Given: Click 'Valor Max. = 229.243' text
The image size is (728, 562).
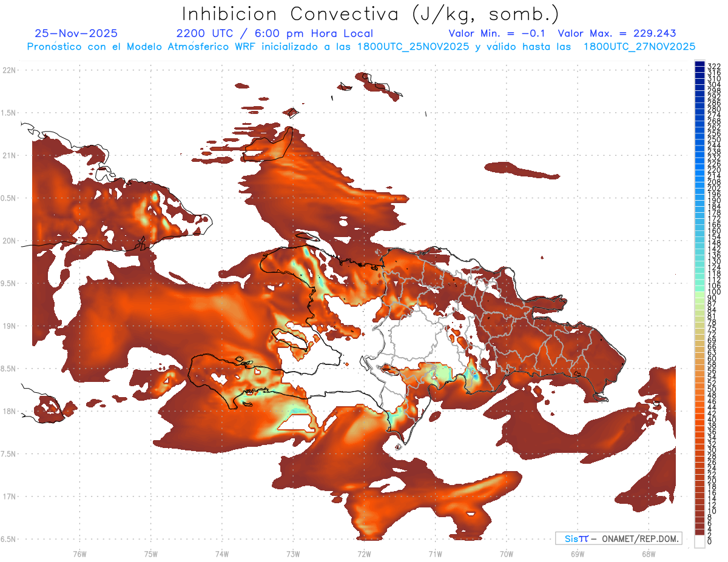Looking at the screenshot, I should (616, 33).
